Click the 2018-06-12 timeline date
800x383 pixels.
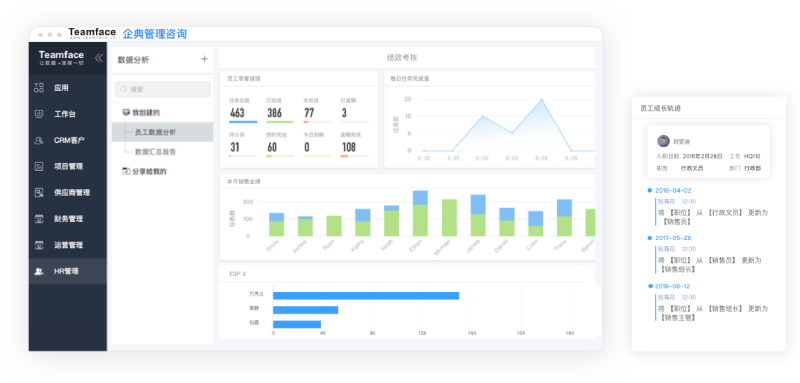coord(673,286)
